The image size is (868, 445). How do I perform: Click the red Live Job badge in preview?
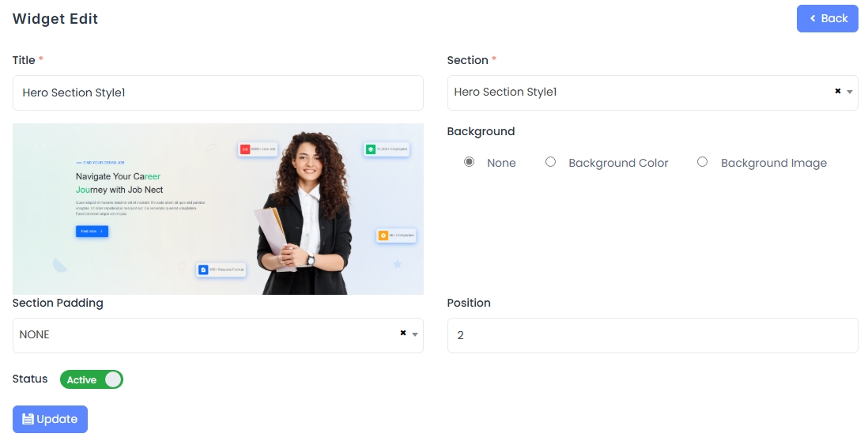[258, 149]
